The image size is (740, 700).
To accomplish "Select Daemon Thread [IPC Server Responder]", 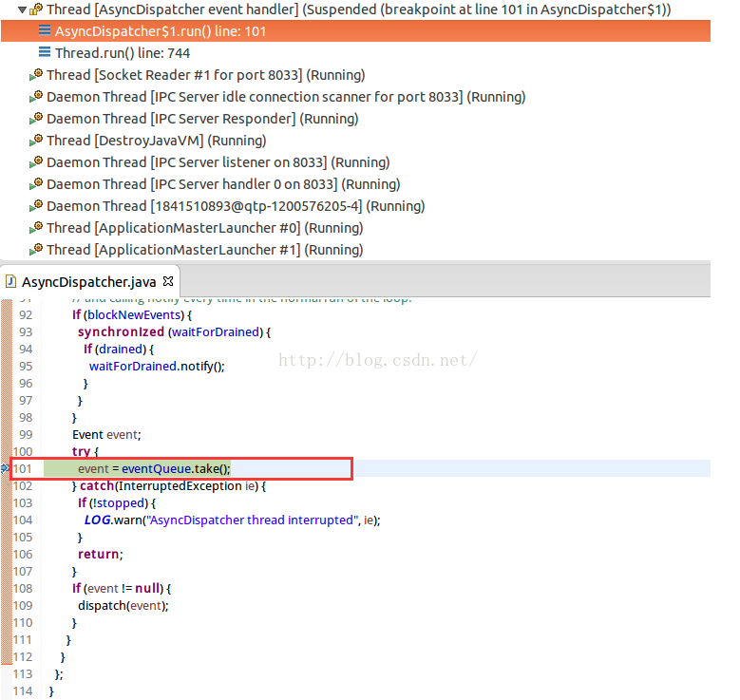I will point(202,119).
